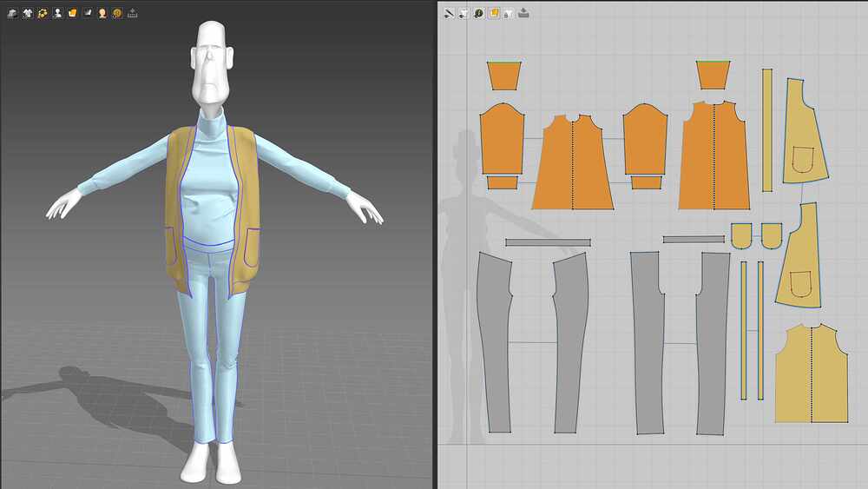Select the yellow vest pocket on avatar

pyautogui.click(x=252, y=248)
